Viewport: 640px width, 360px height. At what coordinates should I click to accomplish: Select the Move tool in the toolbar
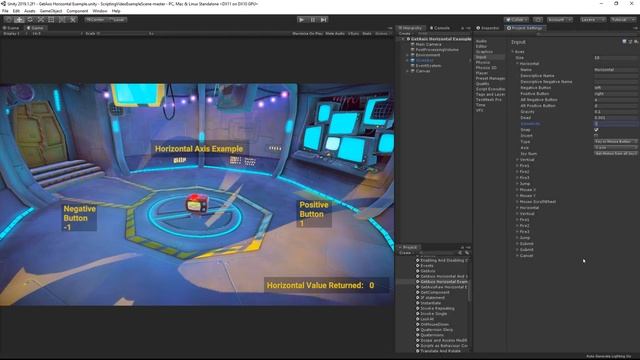[19, 20]
